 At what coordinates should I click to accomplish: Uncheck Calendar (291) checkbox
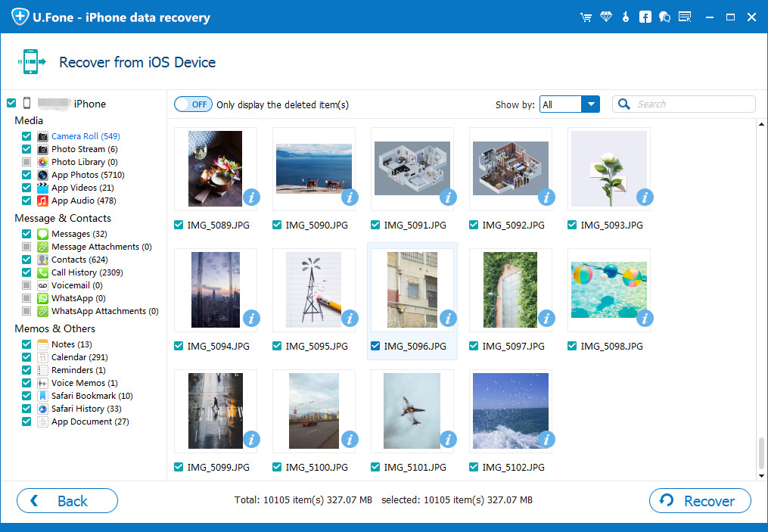tap(26, 357)
